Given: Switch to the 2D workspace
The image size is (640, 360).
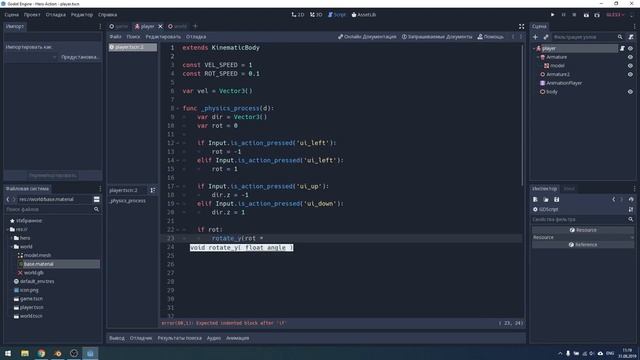Looking at the screenshot, I should click(298, 15).
